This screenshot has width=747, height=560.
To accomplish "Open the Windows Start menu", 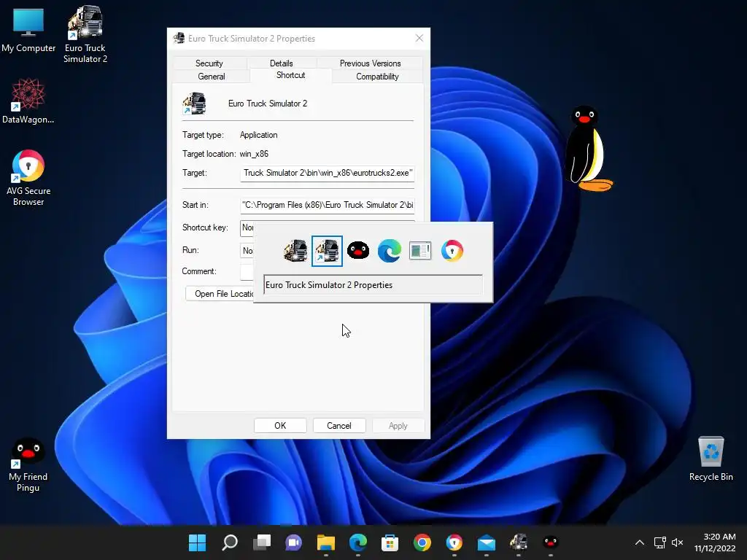I will (x=197, y=542).
